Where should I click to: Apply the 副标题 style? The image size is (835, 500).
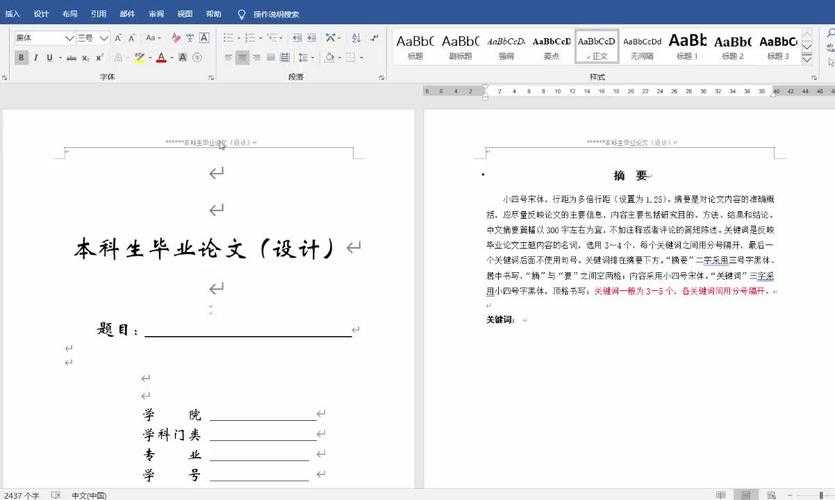pos(460,47)
